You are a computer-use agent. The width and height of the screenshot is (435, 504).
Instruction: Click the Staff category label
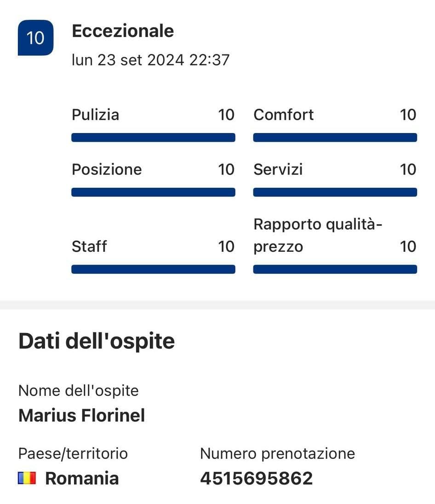[x=89, y=246]
